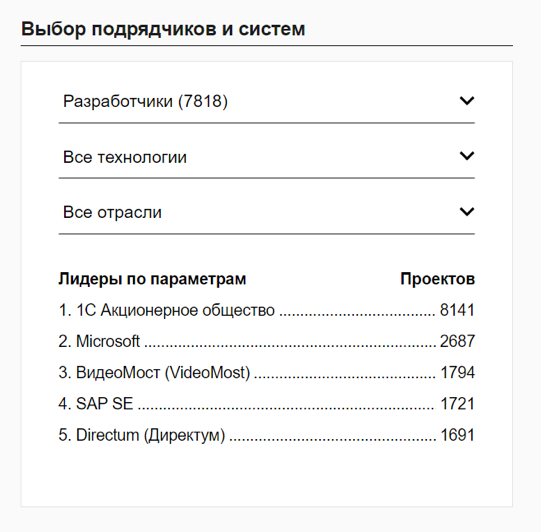Click the project count 8141
The height and width of the screenshot is (532, 541).
coord(457,310)
